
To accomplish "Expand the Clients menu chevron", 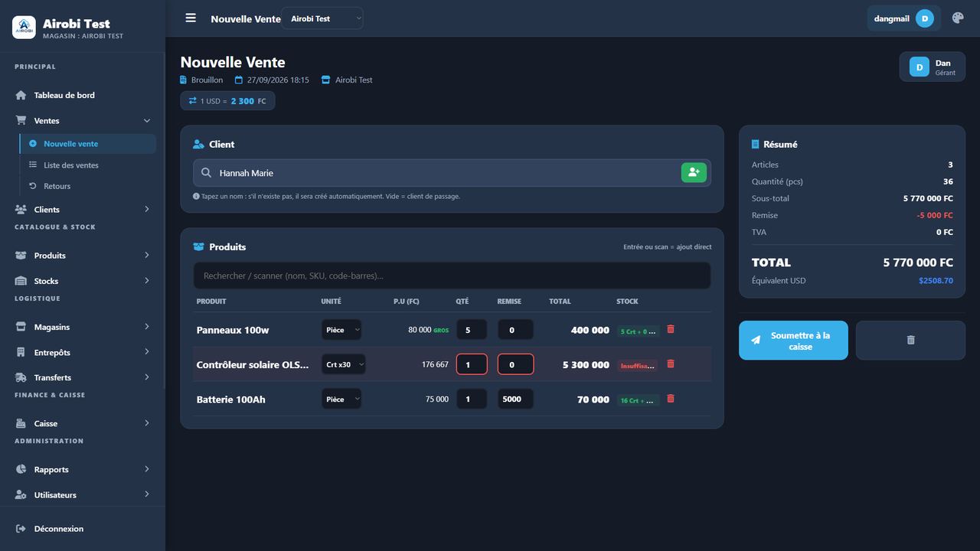I will click(147, 209).
